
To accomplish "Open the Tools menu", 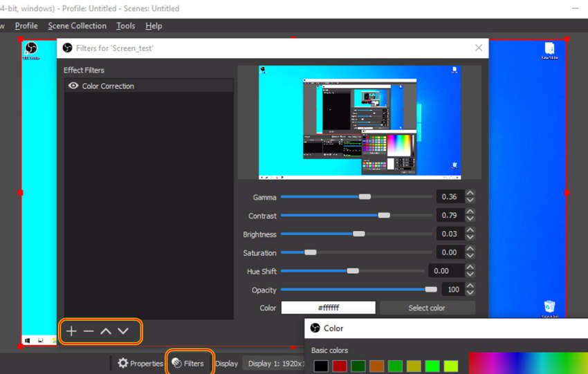I will 126,26.
